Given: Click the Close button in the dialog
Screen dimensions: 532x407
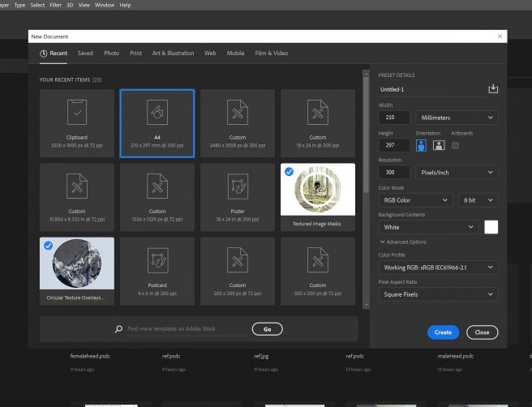Looking at the screenshot, I should tap(482, 332).
